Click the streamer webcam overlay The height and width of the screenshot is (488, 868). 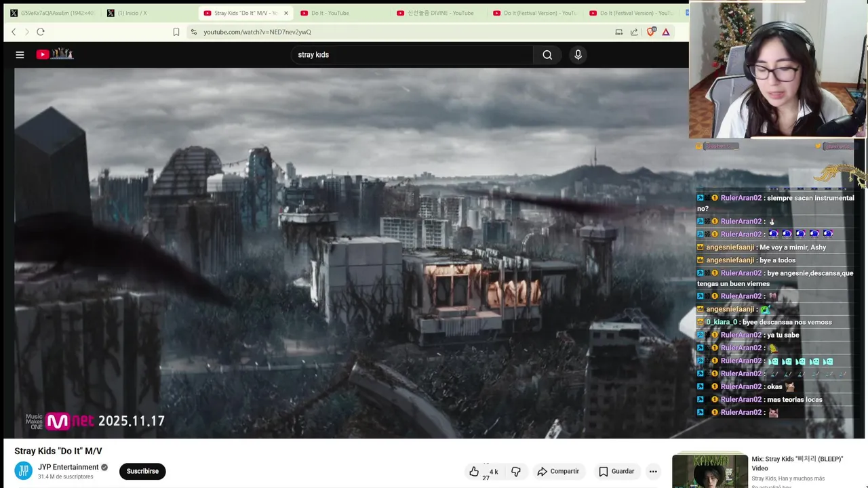pos(778,70)
